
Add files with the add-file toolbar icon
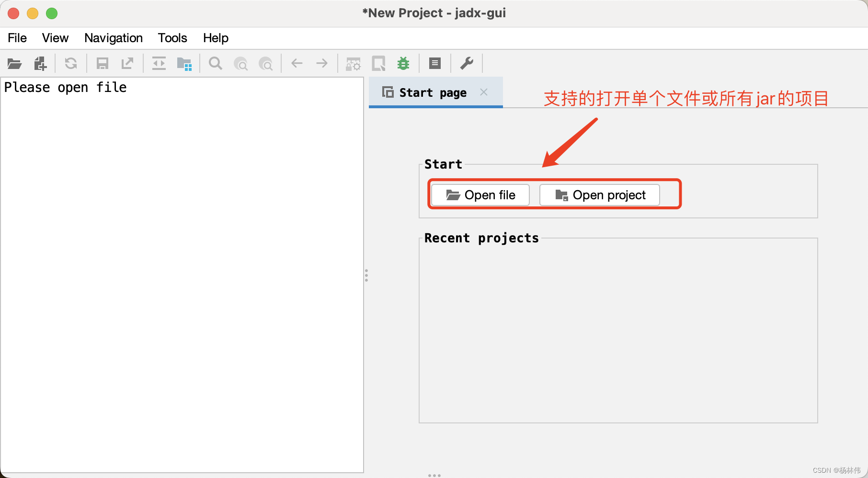[x=40, y=63]
